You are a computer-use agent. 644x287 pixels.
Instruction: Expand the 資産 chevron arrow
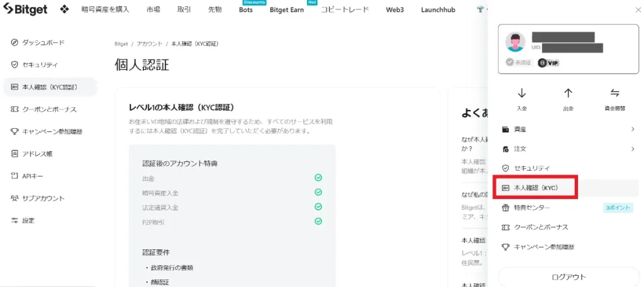point(633,129)
